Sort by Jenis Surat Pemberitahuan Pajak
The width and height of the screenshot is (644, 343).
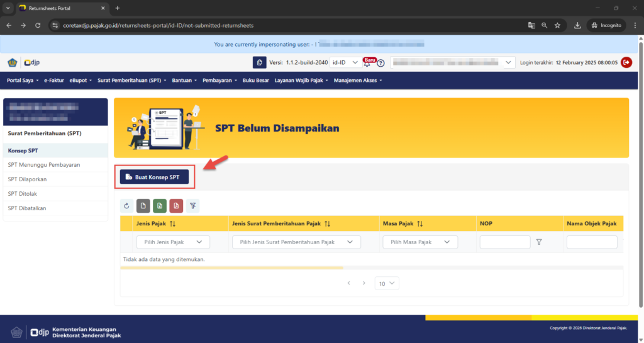click(327, 223)
